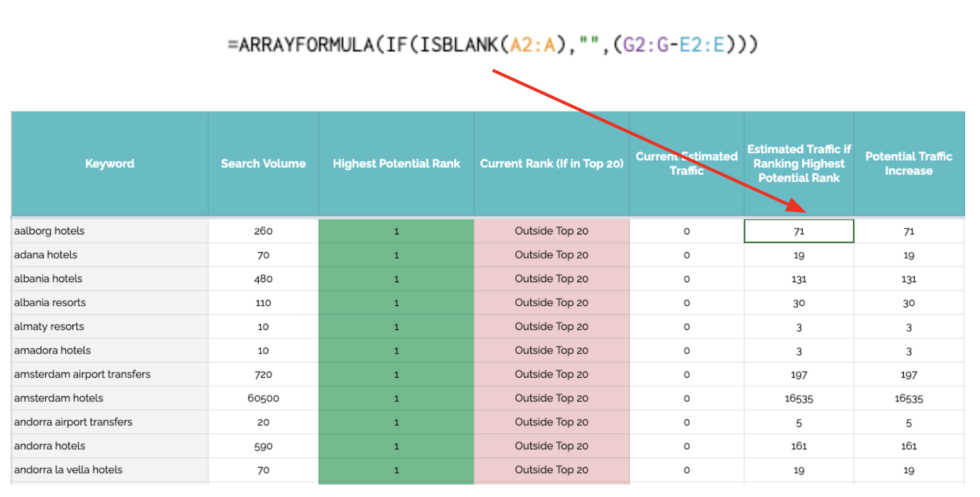
Task: Click the almaty resorts keyword cell
Action: (x=49, y=326)
